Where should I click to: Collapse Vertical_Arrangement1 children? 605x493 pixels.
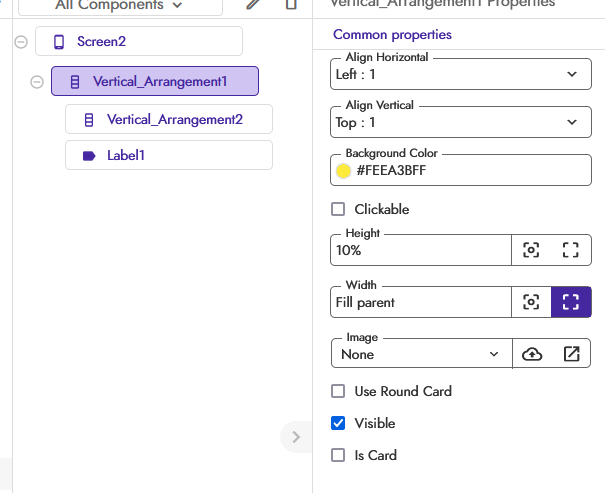pos(37,82)
